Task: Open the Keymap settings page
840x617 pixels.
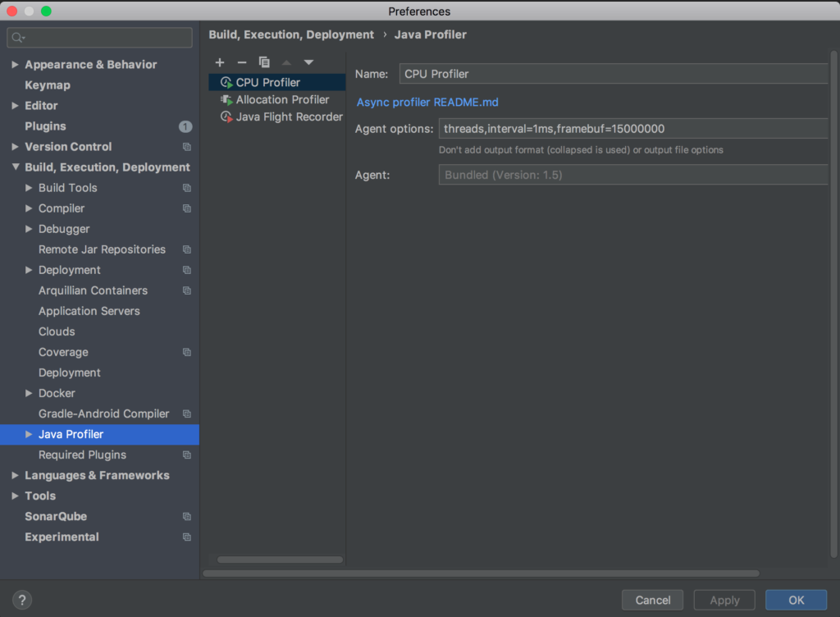Action: 46,85
